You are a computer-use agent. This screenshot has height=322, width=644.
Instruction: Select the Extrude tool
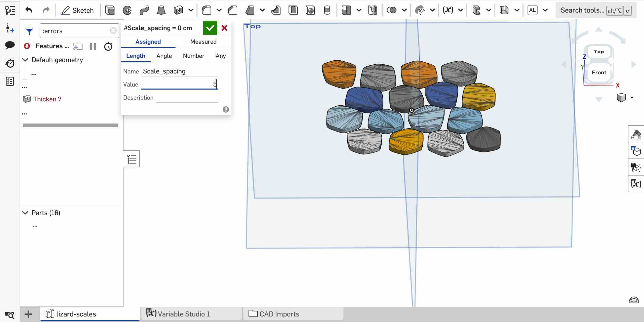pyautogui.click(x=110, y=10)
